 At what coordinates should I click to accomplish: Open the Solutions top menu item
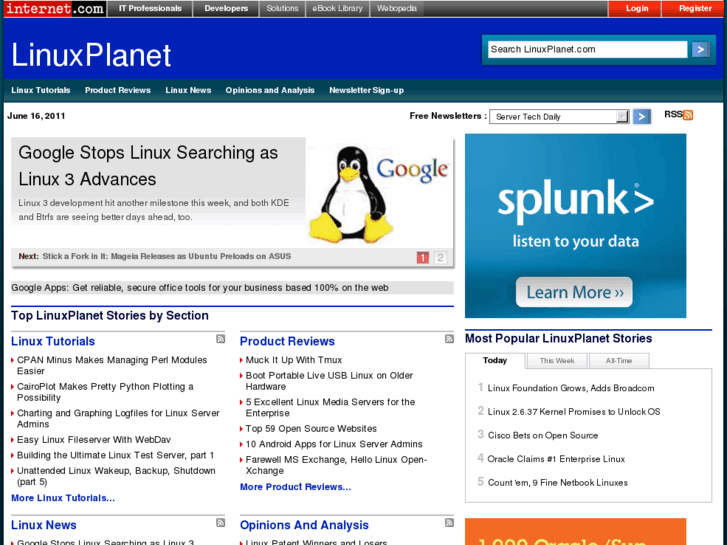pos(282,8)
